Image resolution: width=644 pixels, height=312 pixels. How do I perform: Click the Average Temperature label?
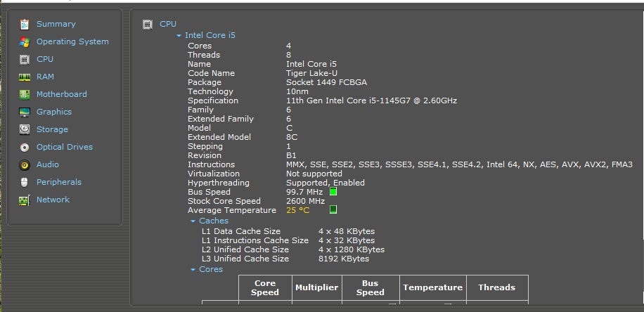232,210
